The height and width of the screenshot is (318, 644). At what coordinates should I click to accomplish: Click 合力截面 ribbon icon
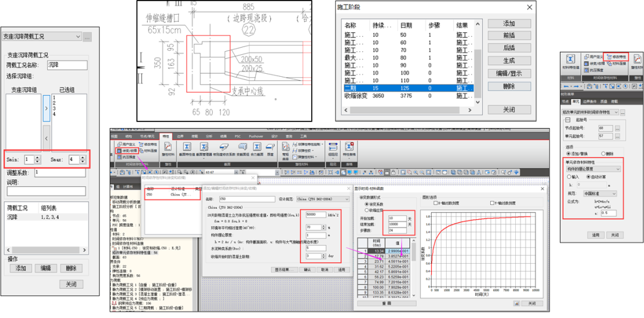tap(257, 148)
